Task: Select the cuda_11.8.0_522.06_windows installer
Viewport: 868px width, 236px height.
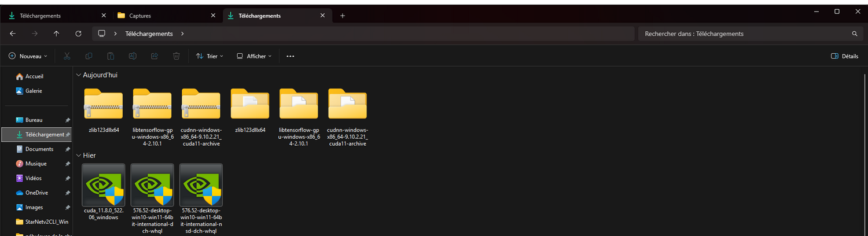Action: click(x=104, y=192)
